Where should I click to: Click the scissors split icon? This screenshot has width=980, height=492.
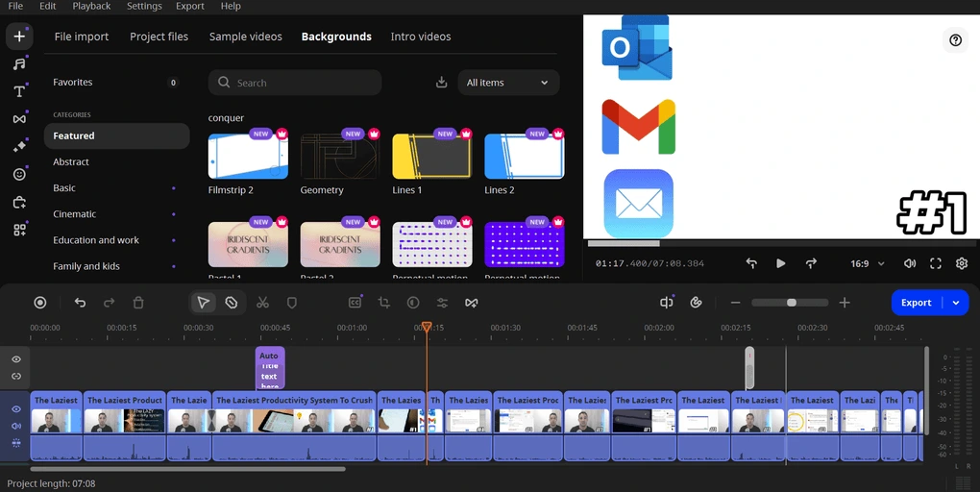tap(262, 303)
